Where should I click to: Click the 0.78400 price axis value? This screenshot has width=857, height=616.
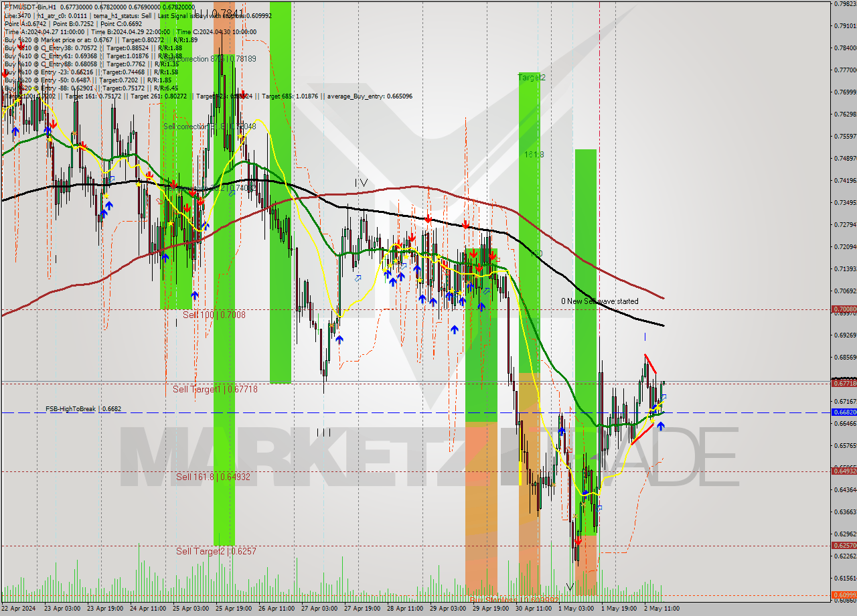tap(845, 48)
